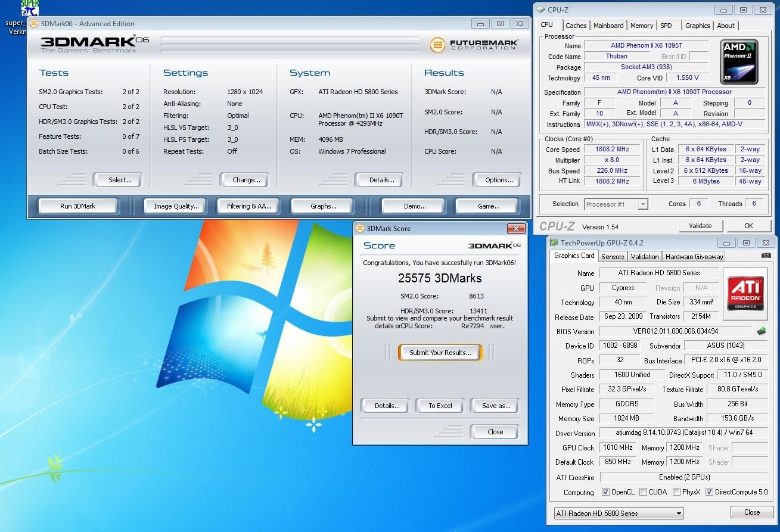Click the Driver Version field in GPU-Z
Image resolution: width=780 pixels, height=532 pixels.
click(x=683, y=433)
